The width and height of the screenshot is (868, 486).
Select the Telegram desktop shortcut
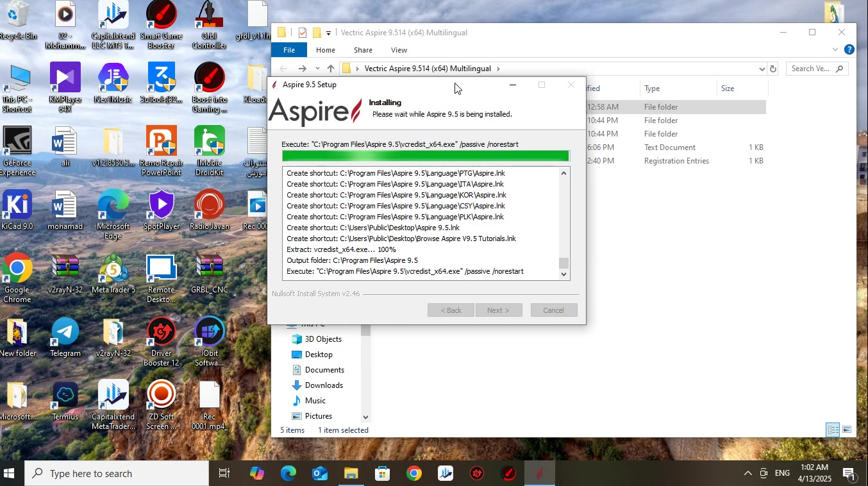(65, 337)
